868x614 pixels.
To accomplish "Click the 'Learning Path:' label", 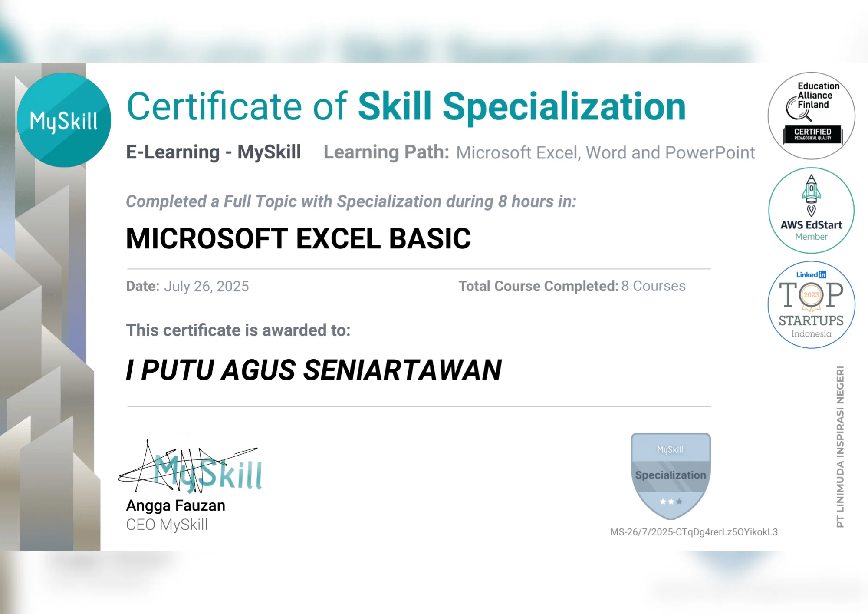I will pyautogui.click(x=386, y=152).
